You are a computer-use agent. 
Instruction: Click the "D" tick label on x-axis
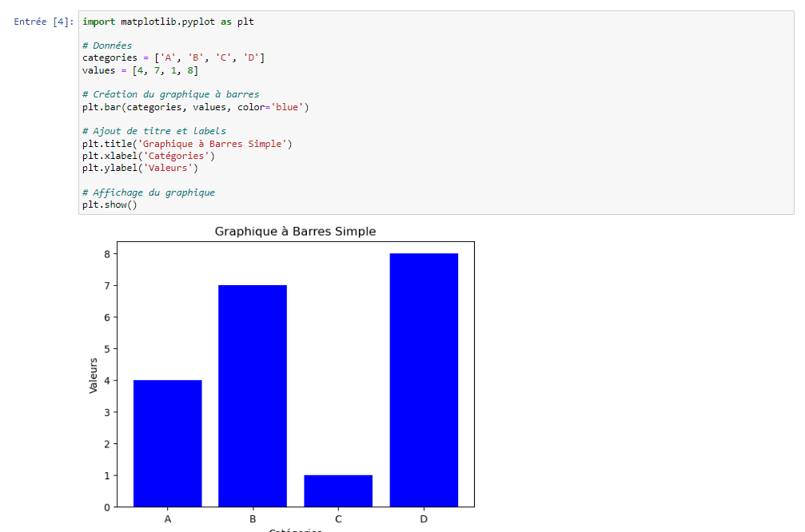tap(424, 519)
